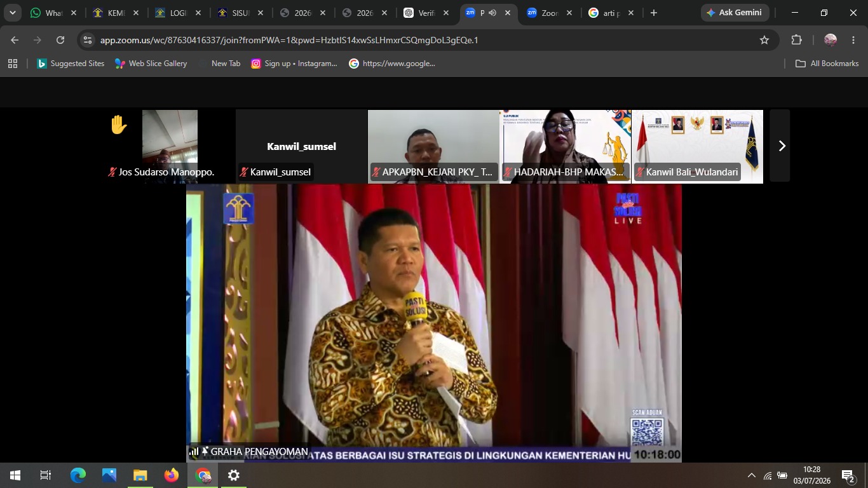Open the Chrome extensions menu

796,40
